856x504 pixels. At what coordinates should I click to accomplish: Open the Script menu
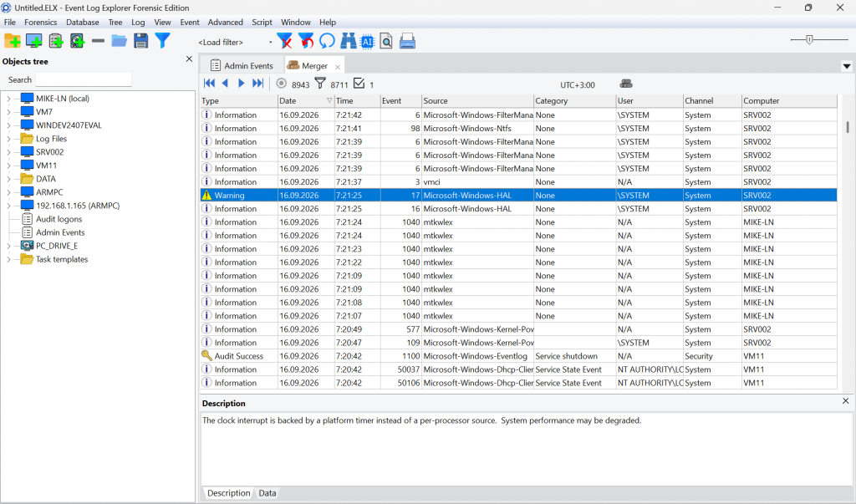point(262,23)
